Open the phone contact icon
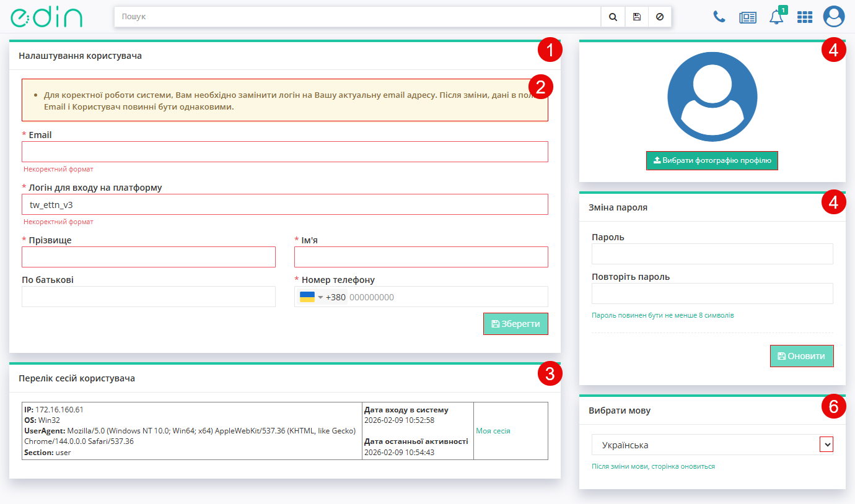Image resolution: width=855 pixels, height=504 pixels. tap(719, 17)
